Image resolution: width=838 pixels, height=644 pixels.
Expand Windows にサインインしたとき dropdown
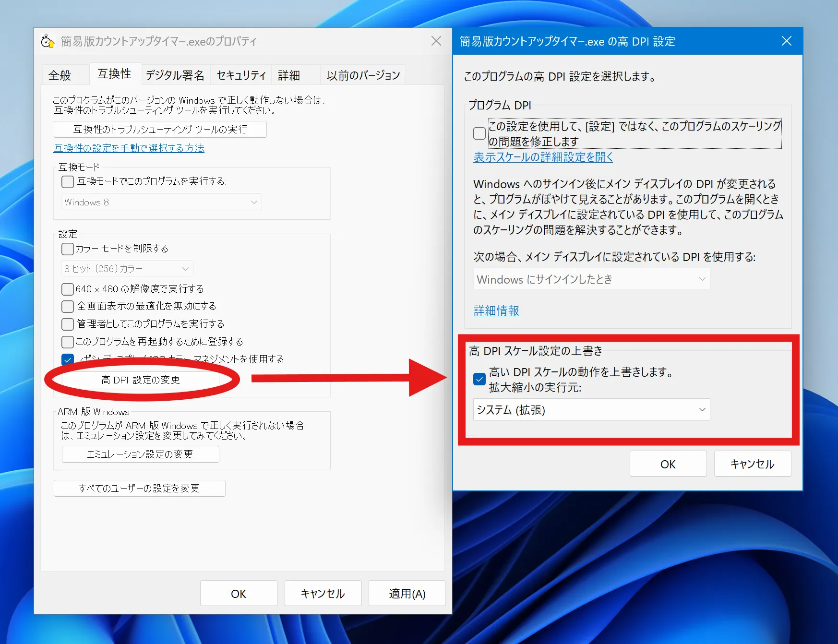click(x=591, y=279)
